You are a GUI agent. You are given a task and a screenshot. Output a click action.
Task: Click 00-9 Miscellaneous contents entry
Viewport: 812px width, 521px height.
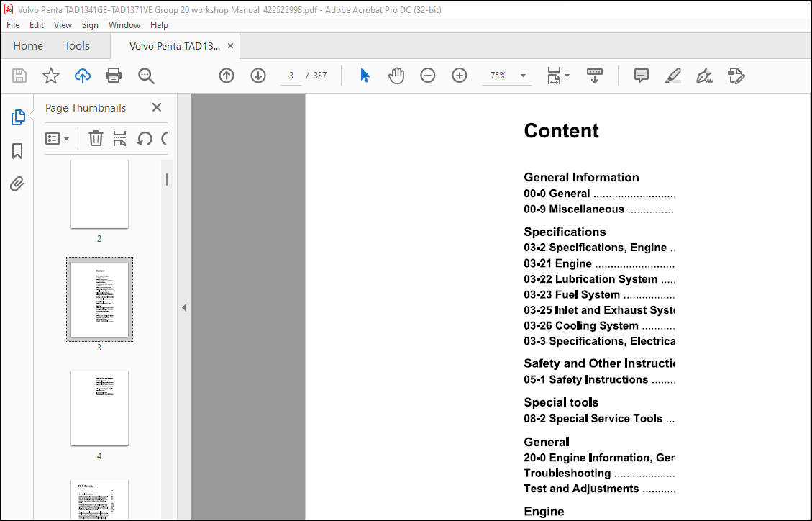coord(598,209)
